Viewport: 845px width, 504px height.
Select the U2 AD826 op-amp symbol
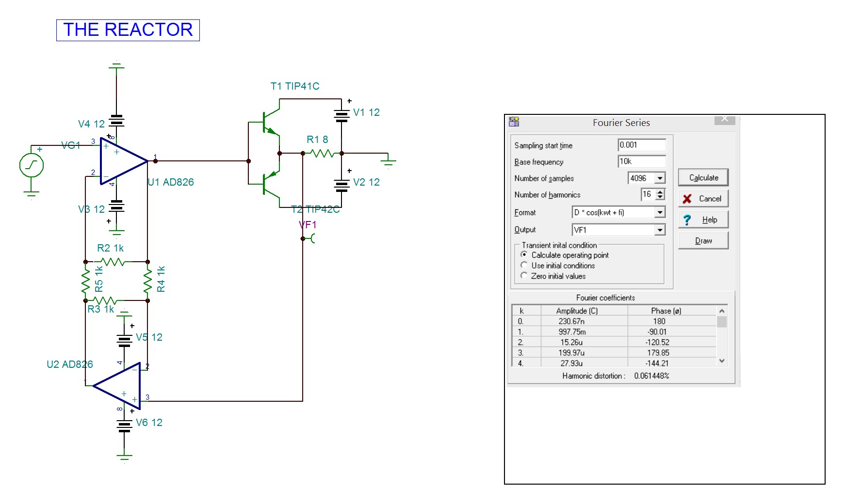(x=117, y=386)
